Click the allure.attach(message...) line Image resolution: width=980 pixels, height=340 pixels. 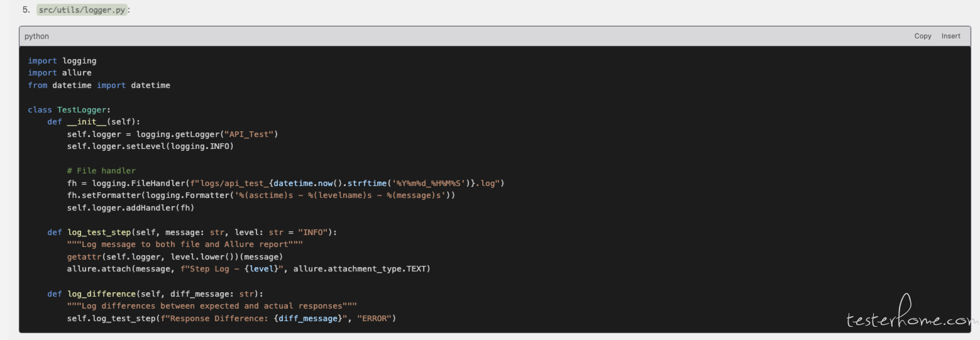[249, 269]
